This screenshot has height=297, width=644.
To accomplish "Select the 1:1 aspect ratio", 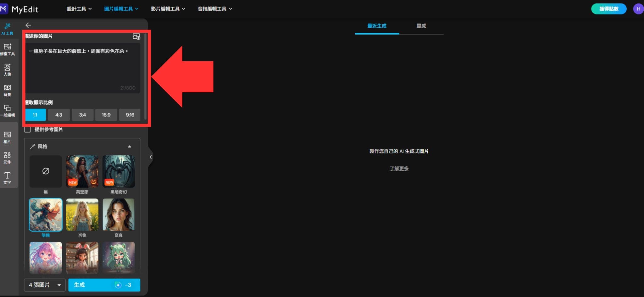I will pyautogui.click(x=35, y=115).
